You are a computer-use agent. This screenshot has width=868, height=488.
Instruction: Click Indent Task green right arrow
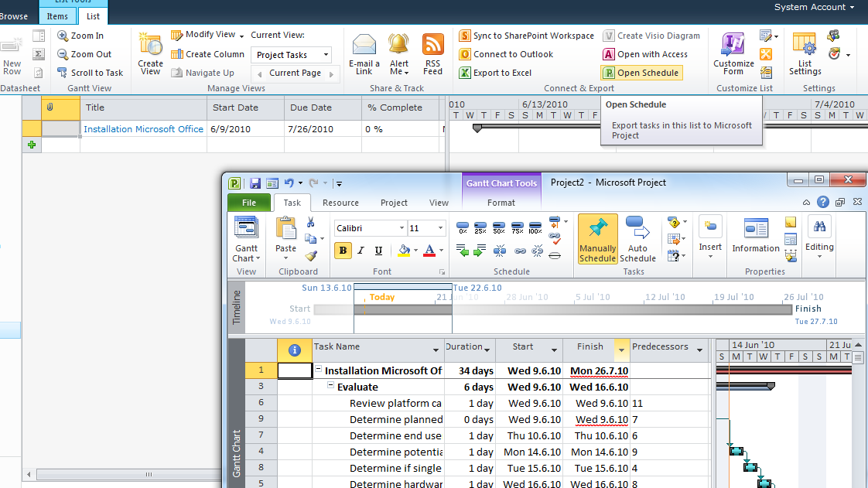pyautogui.click(x=480, y=251)
